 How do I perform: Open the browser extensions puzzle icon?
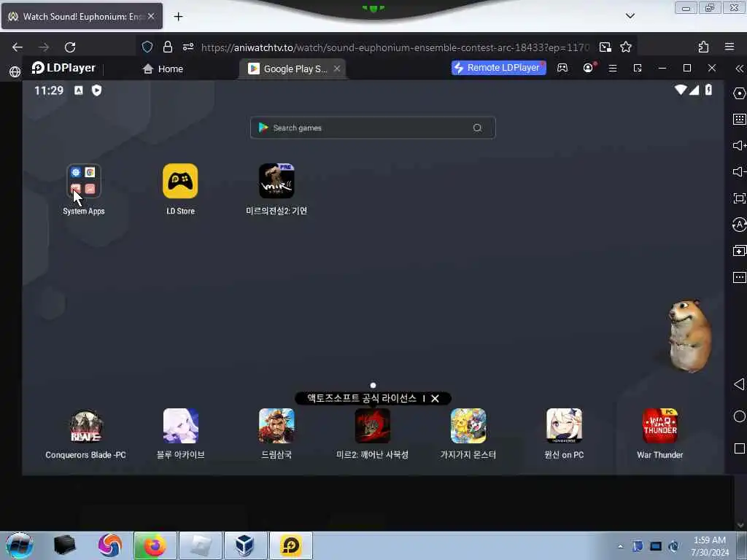[704, 47]
